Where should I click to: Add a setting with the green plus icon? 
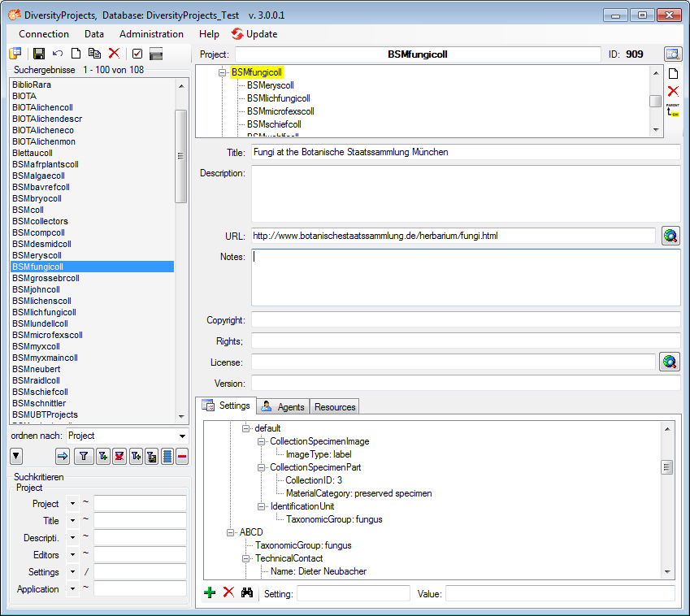210,592
